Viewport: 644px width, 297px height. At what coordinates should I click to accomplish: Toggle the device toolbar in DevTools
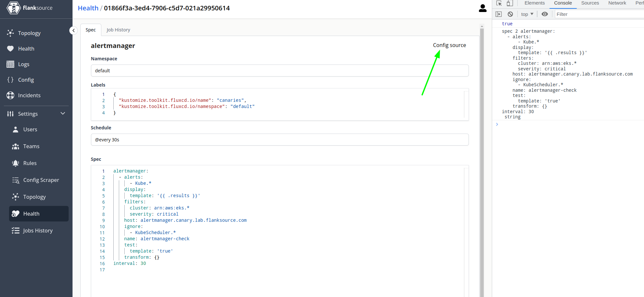tap(510, 3)
